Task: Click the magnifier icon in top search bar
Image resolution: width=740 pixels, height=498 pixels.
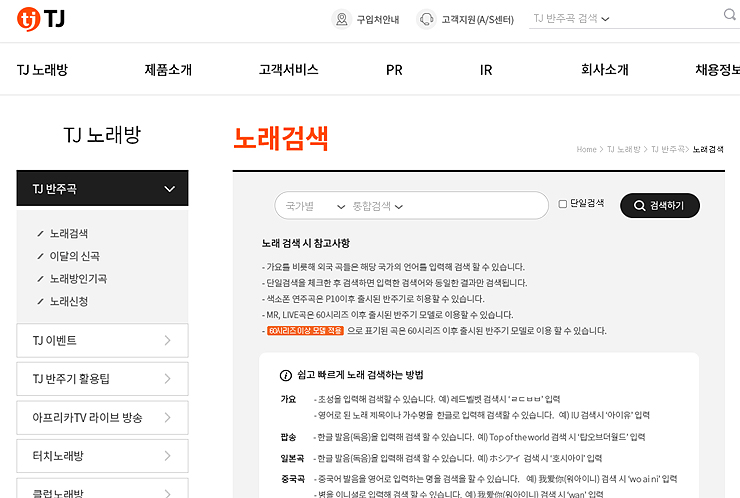Action: [730, 15]
